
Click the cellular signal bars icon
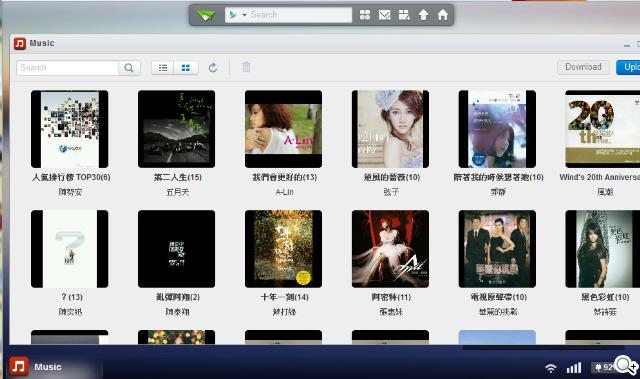574,368
